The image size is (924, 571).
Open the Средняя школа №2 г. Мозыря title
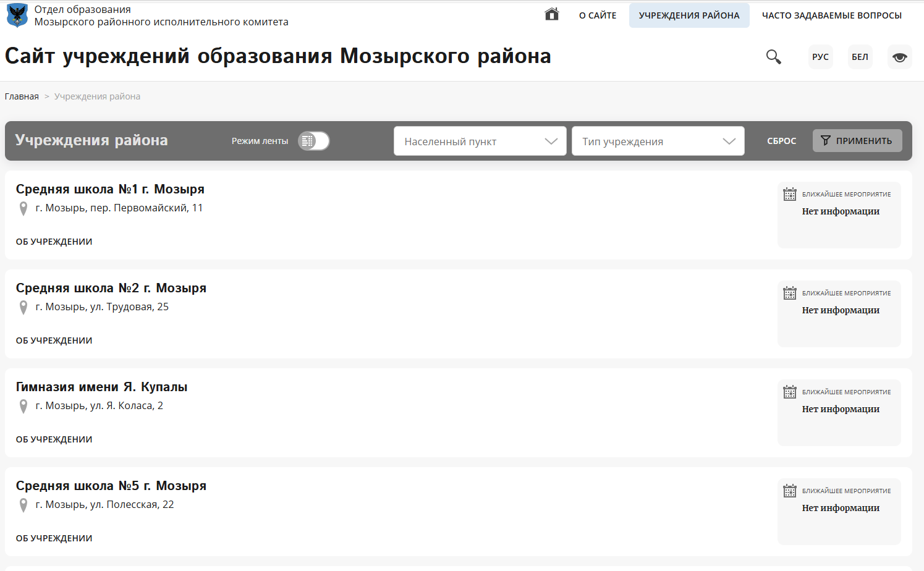(111, 288)
